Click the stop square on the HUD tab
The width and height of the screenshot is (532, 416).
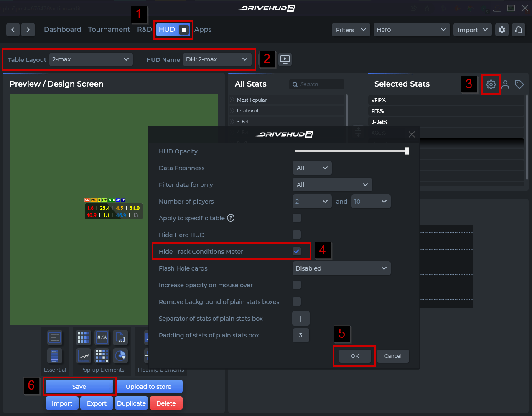click(183, 30)
